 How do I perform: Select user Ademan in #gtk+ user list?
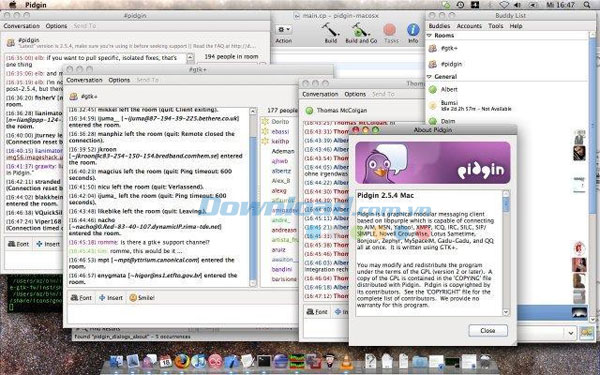click(x=283, y=152)
